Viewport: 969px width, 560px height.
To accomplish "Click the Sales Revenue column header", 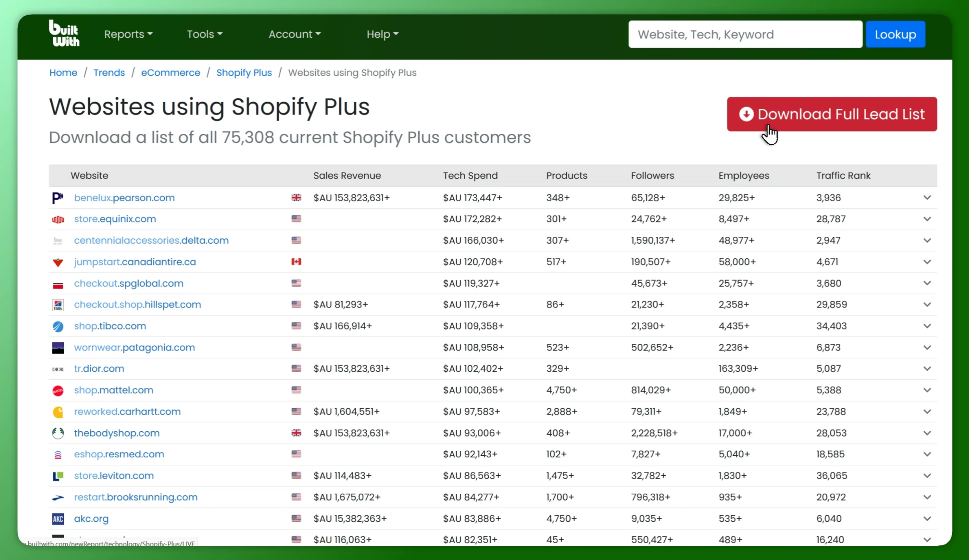I will 347,175.
